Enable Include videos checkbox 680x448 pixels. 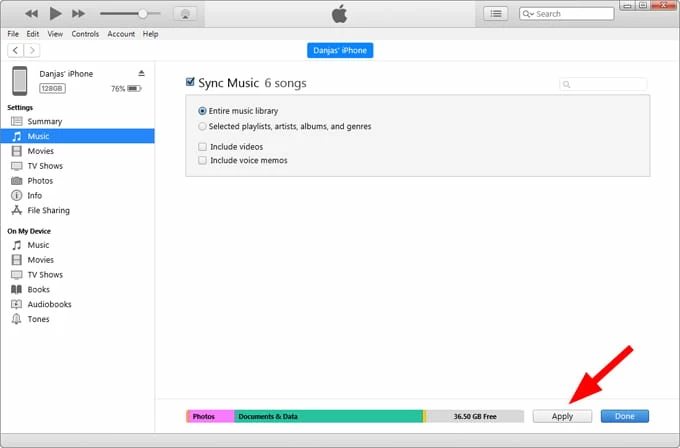coord(203,146)
